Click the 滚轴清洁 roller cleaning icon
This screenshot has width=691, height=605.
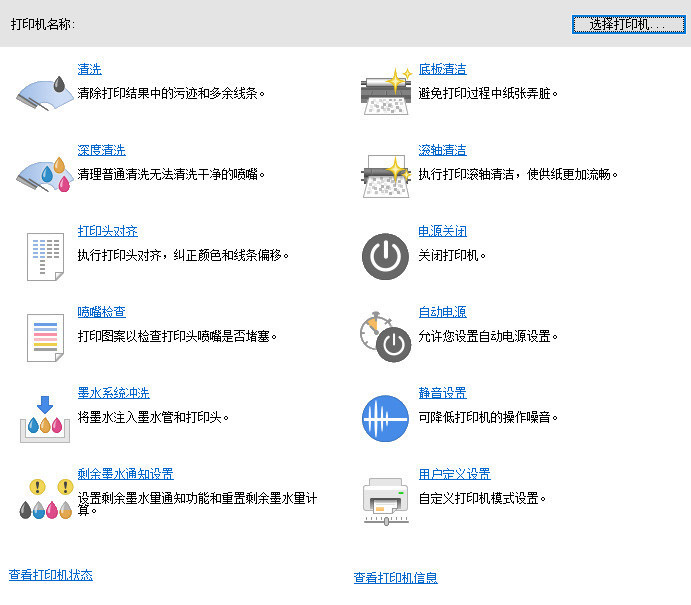click(x=386, y=172)
